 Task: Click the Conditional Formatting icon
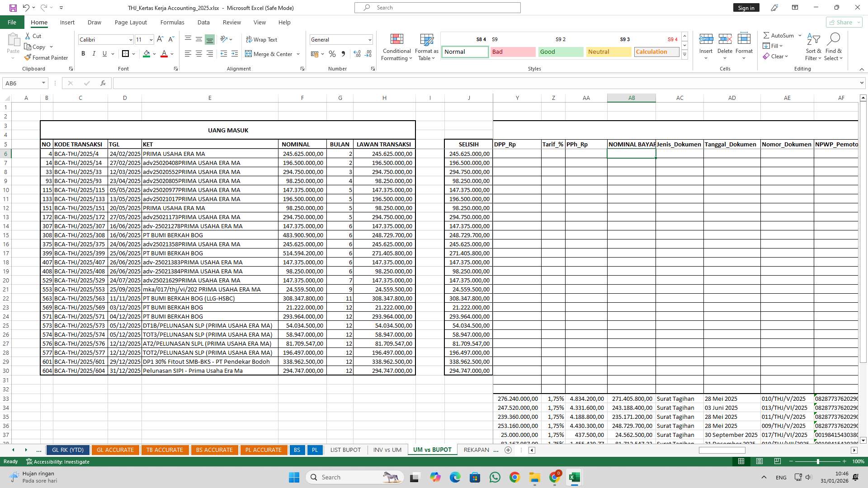click(396, 40)
